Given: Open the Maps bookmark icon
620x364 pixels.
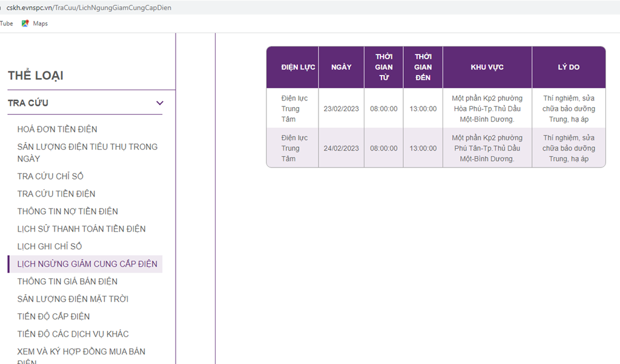Looking at the screenshot, I should coord(25,24).
